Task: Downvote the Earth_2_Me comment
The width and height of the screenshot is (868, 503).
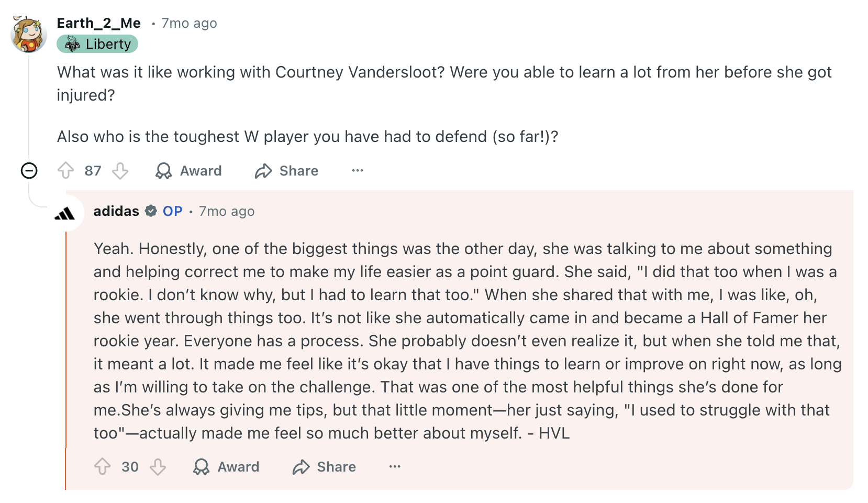Action: pyautogui.click(x=120, y=171)
